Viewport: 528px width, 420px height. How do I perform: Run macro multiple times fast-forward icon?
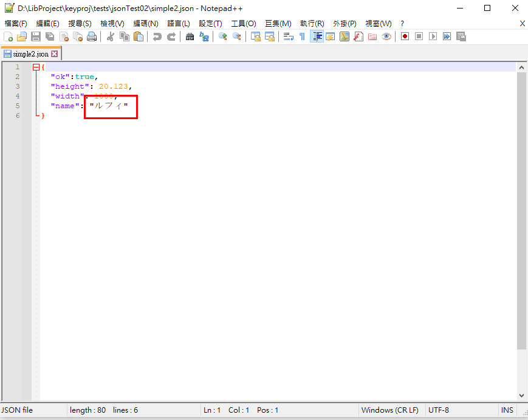[x=447, y=36]
